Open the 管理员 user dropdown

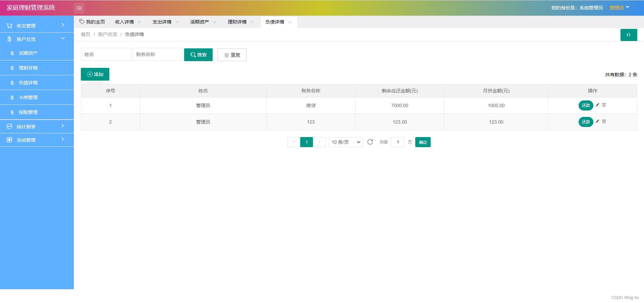[x=620, y=8]
